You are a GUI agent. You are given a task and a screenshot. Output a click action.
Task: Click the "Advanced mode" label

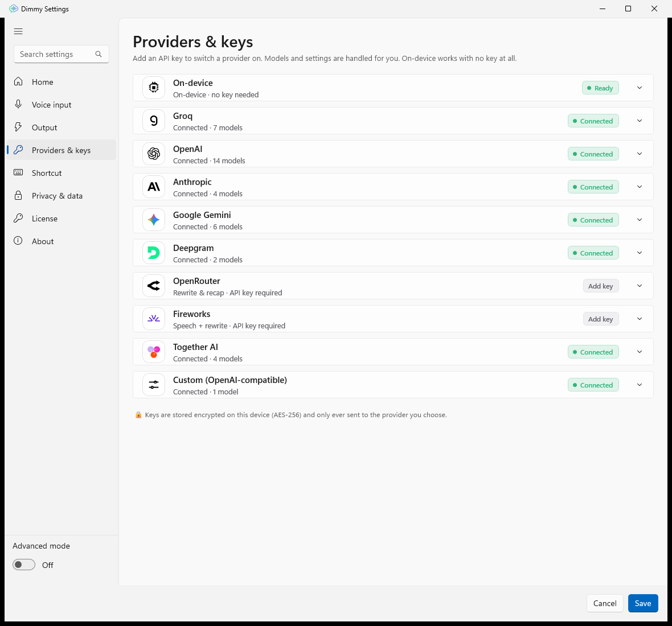pyautogui.click(x=41, y=546)
